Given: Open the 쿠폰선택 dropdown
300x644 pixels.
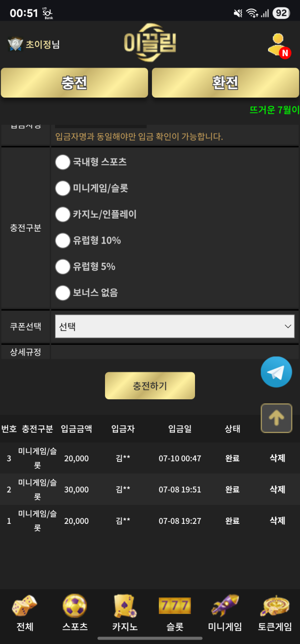Looking at the screenshot, I should (174, 326).
